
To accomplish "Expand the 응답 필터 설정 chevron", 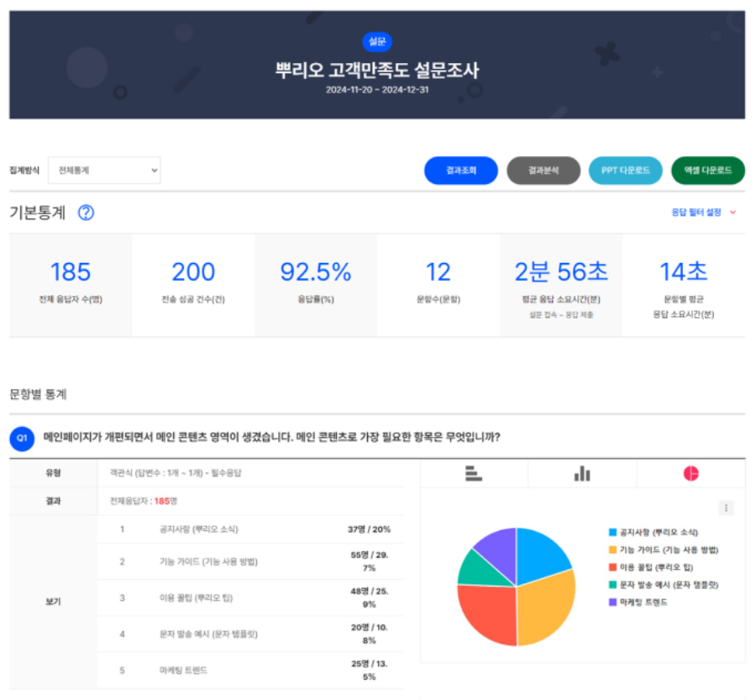I will coord(732,213).
